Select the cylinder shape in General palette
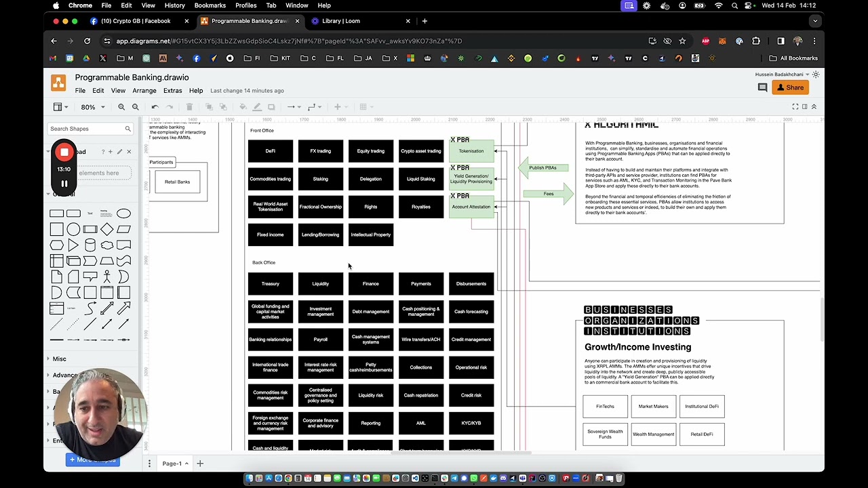The height and width of the screenshot is (488, 868). click(x=90, y=245)
